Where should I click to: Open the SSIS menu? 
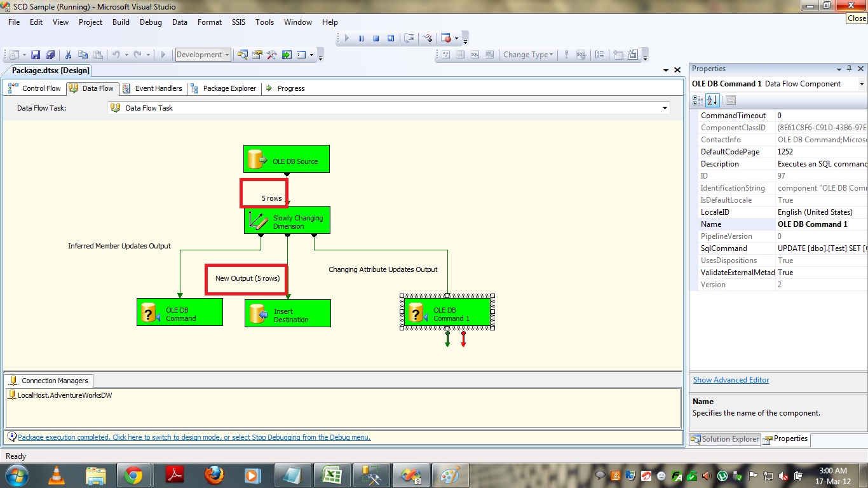pos(238,22)
